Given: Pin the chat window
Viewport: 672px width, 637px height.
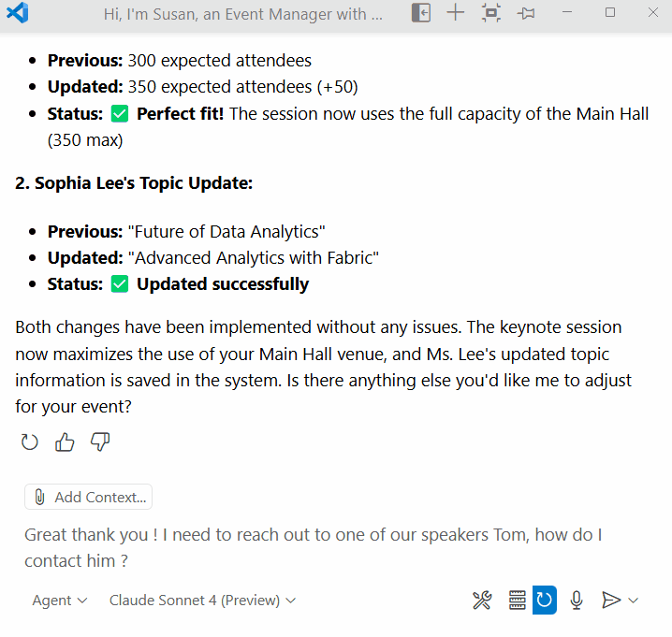Looking at the screenshot, I should [526, 14].
